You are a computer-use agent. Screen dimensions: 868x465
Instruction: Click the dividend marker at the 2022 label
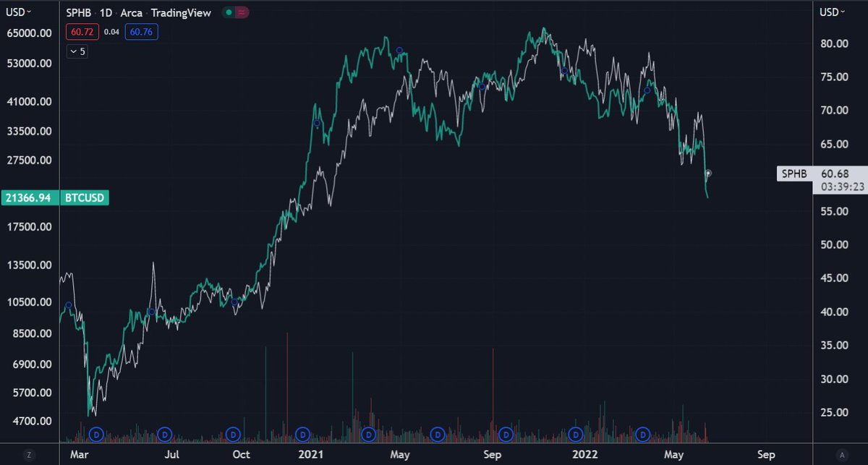pos(575,435)
